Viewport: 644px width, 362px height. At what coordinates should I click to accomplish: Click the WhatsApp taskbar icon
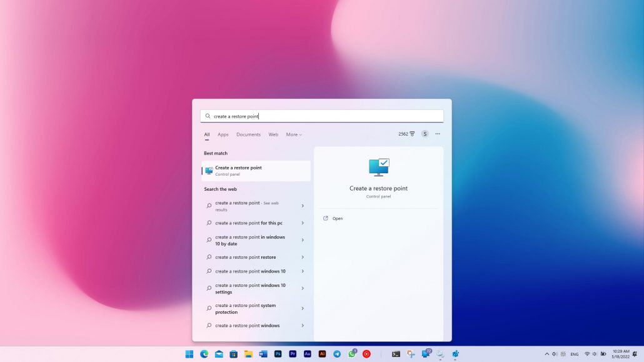(352, 354)
